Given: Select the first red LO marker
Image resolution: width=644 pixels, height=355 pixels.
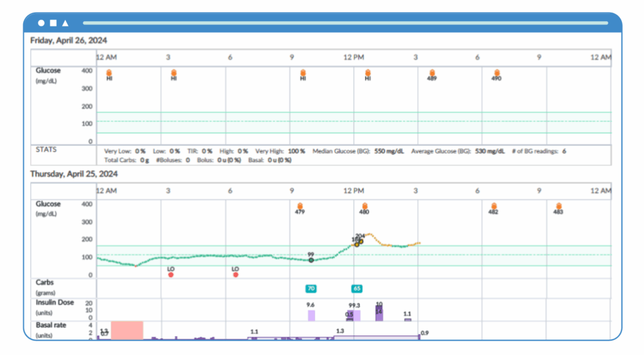Looking at the screenshot, I should [171, 275].
